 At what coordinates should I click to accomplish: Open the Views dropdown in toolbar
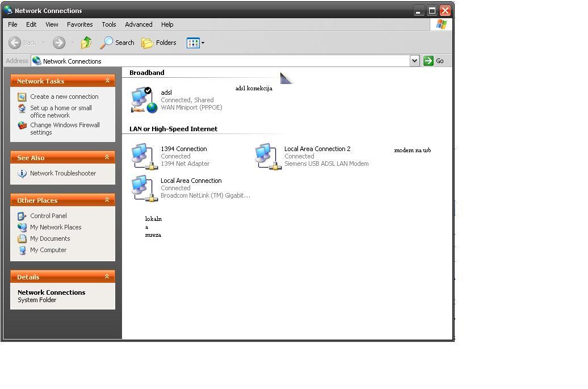tap(195, 43)
